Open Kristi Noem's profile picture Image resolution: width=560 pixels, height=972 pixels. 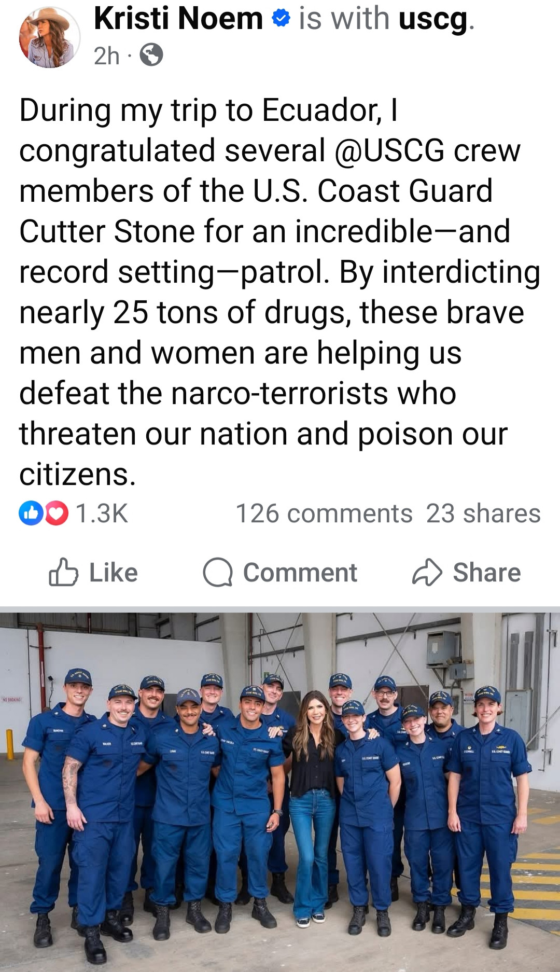coord(50,37)
